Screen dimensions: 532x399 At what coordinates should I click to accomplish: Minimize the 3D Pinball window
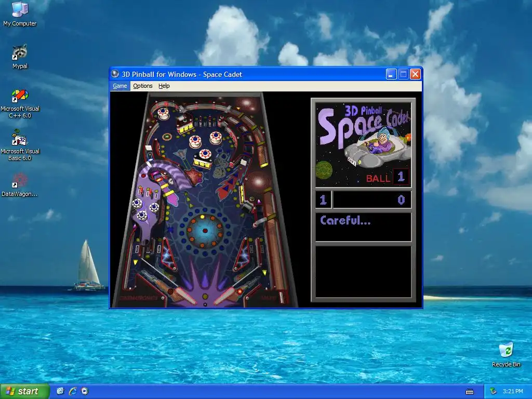[x=391, y=74]
